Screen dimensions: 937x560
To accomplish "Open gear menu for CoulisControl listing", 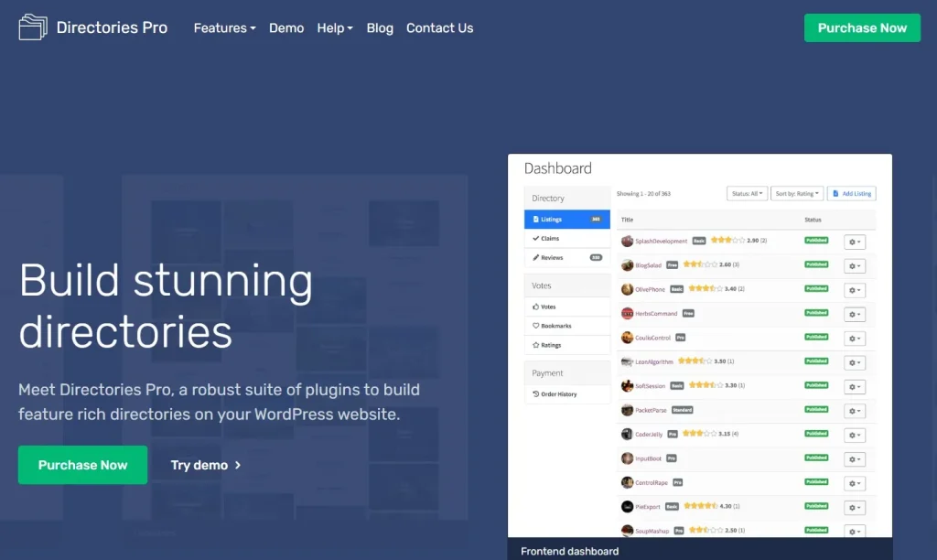I will click(x=855, y=339).
